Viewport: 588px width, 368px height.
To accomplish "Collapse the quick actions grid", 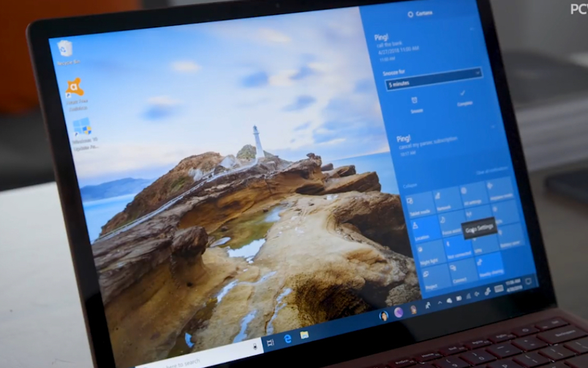I will click(x=411, y=185).
